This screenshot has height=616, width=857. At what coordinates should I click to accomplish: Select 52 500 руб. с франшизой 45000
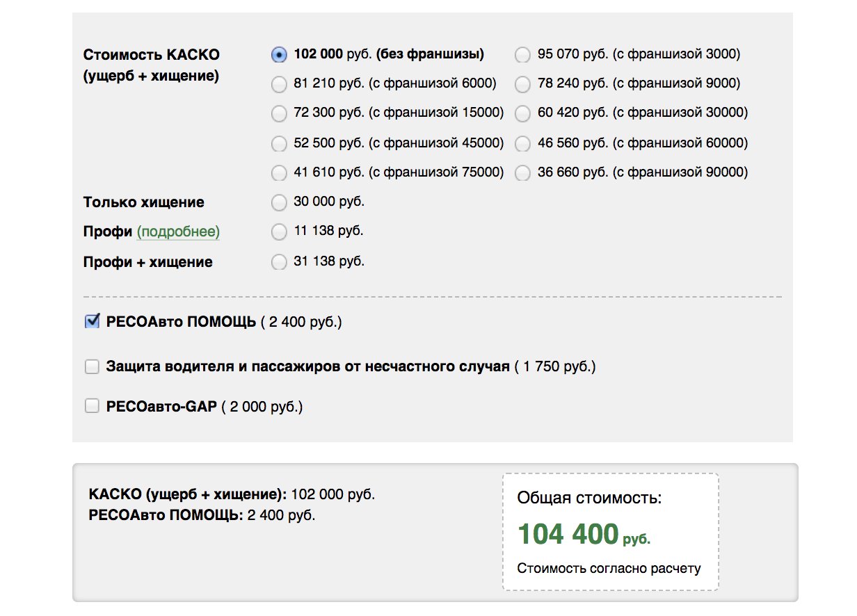click(279, 143)
